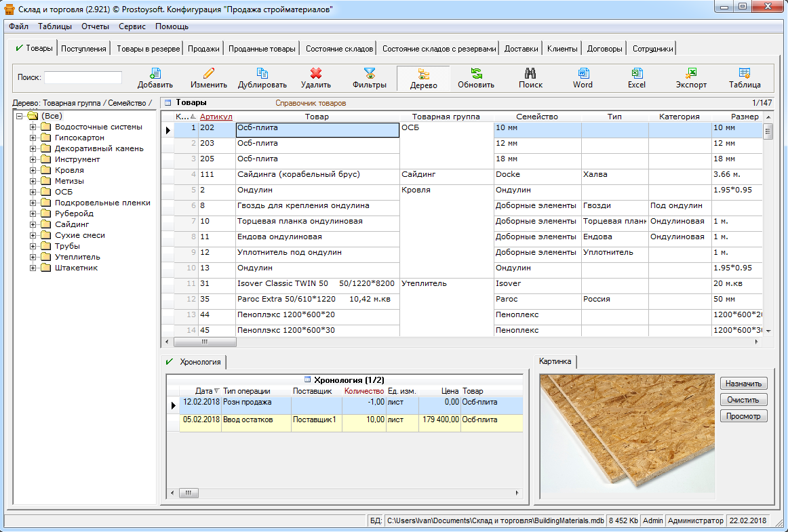Open Фильтры (Filters) funnel icon
Image resolution: width=788 pixels, height=532 pixels.
click(369, 78)
